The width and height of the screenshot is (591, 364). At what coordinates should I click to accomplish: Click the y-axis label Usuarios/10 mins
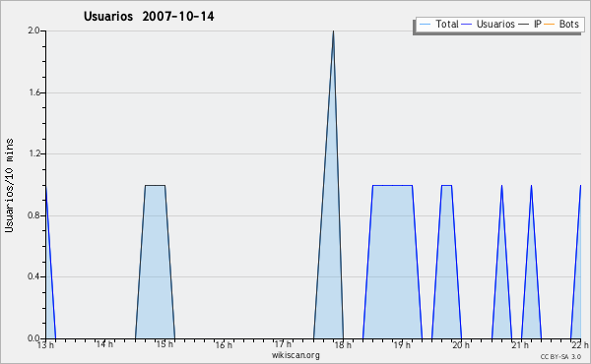pyautogui.click(x=9, y=185)
